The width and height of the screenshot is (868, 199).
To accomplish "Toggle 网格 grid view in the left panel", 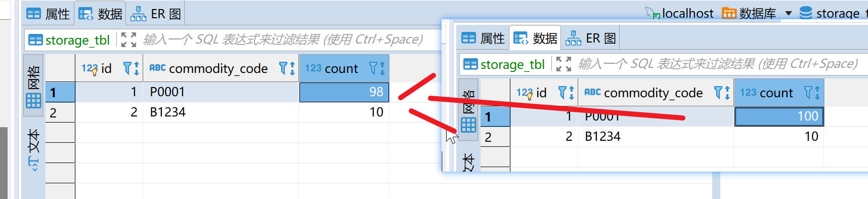I will pos(33,86).
